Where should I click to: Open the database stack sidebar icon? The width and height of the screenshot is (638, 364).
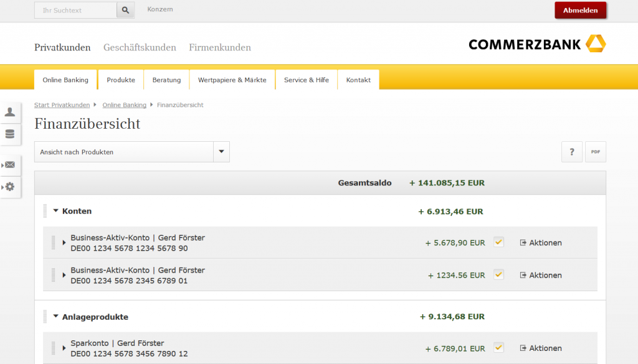pos(10,134)
